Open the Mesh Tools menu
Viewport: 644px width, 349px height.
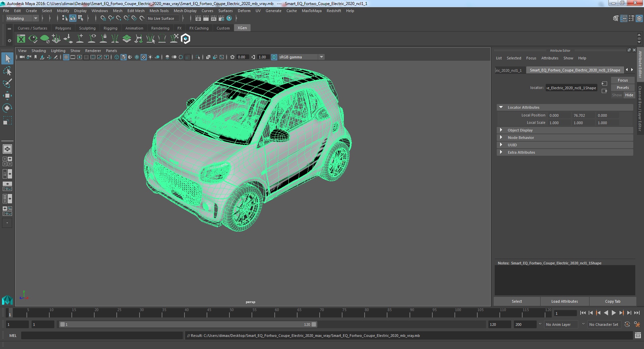coord(159,11)
